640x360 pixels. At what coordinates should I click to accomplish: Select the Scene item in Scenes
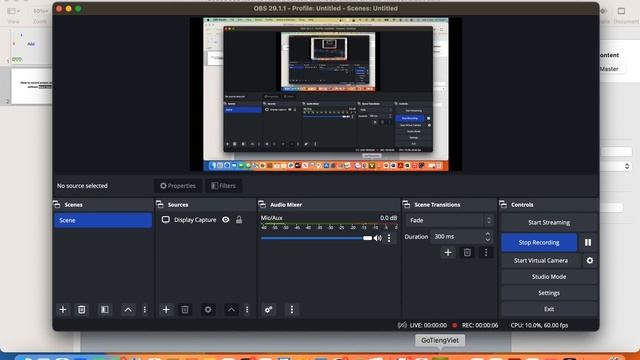coord(103,220)
